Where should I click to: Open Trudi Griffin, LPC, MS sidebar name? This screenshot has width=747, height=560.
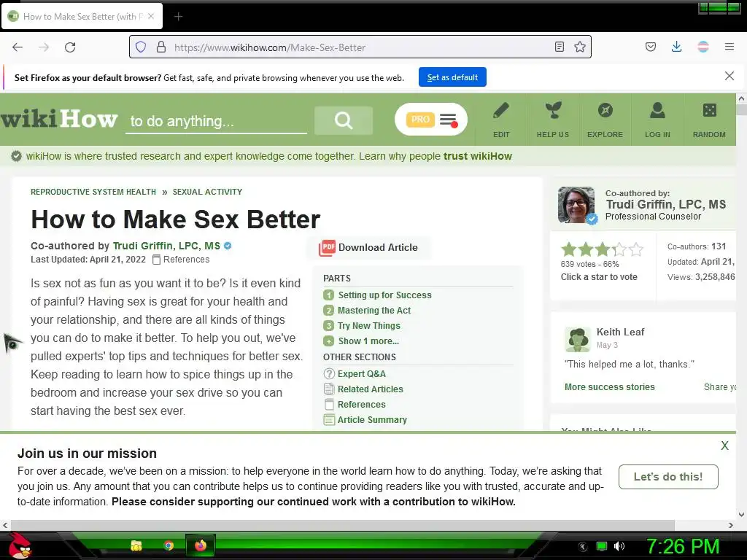point(665,205)
